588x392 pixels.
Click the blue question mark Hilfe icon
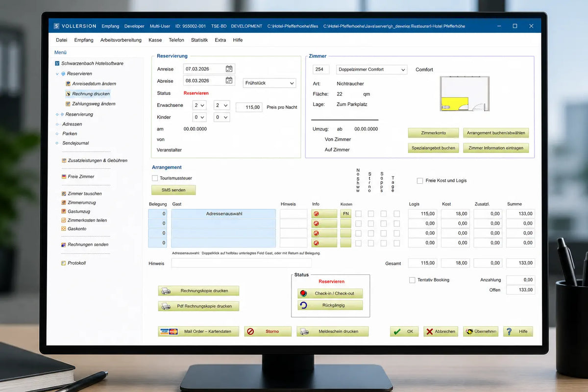(510, 332)
